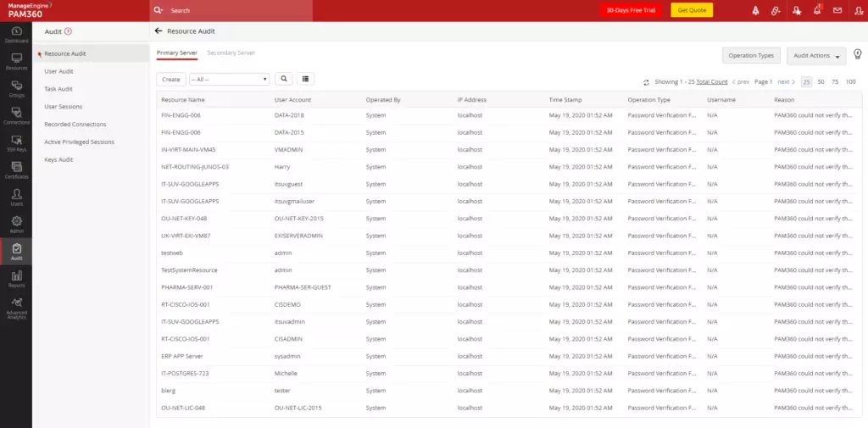
Task: Select User Sessions in audit menu
Action: [63, 106]
